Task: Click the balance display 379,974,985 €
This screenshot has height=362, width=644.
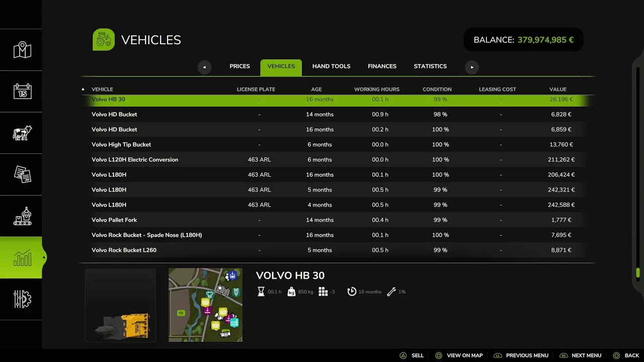Action: tap(523, 40)
